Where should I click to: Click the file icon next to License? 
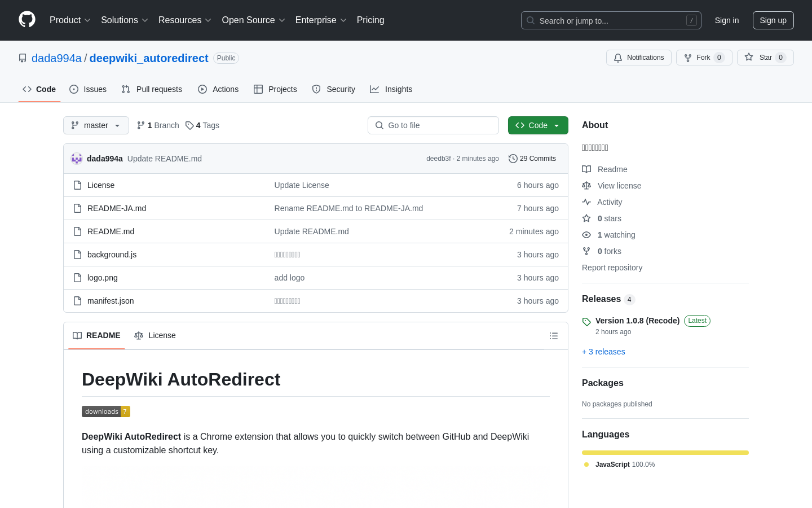(x=78, y=185)
